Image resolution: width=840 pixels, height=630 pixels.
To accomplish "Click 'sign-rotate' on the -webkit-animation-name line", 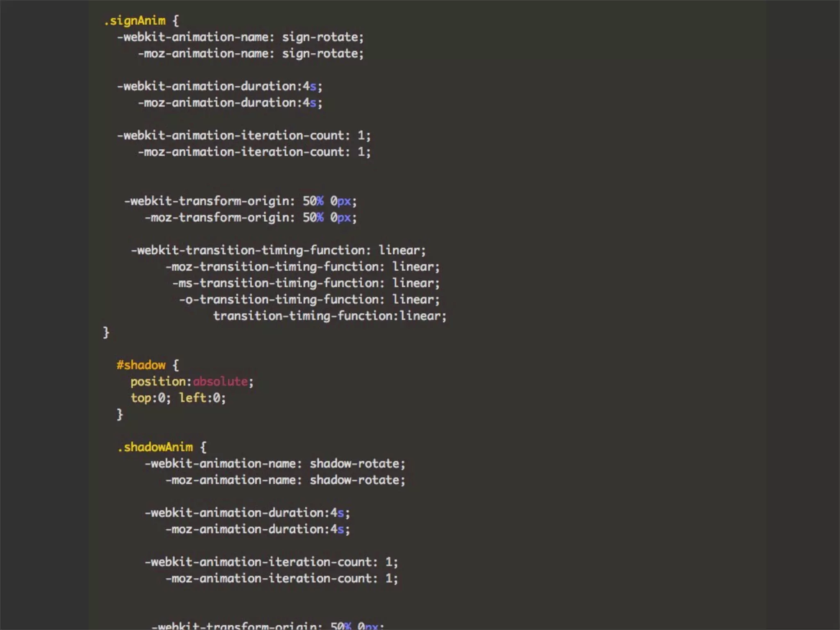I will [x=320, y=37].
